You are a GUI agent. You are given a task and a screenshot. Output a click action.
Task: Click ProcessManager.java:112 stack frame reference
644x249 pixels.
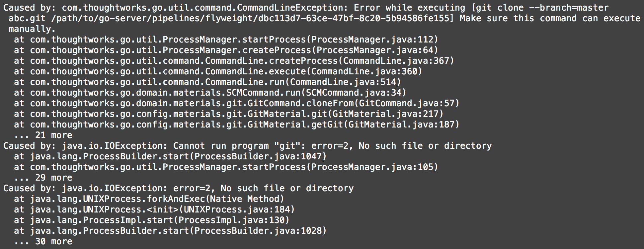(372, 40)
